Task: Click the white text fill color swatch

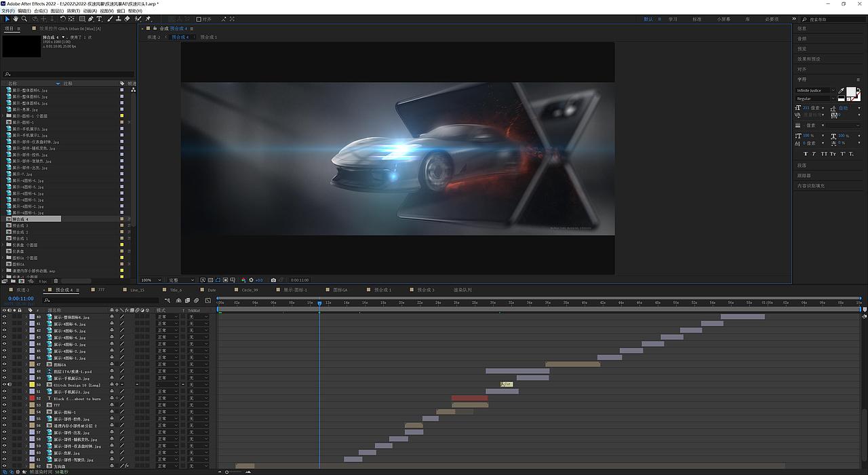Action: pyautogui.click(x=851, y=90)
